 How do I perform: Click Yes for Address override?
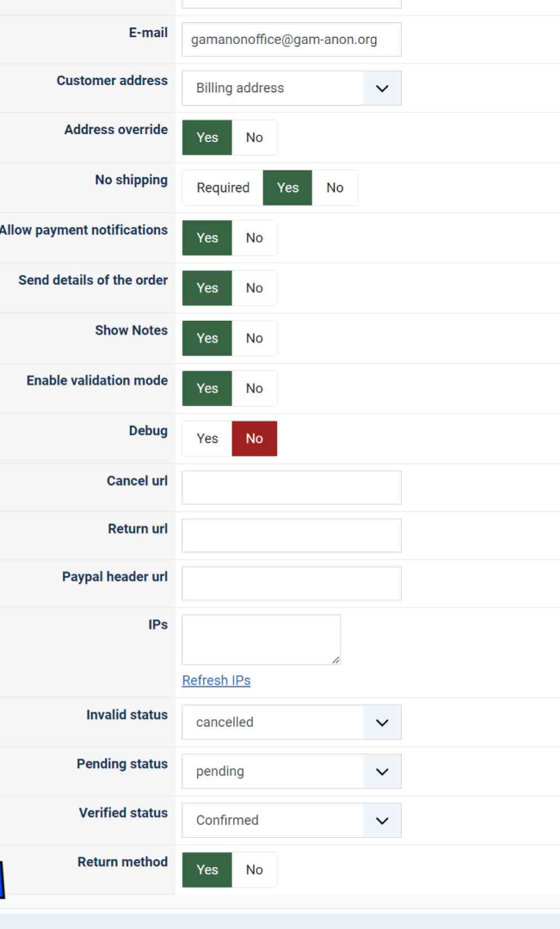pos(207,138)
